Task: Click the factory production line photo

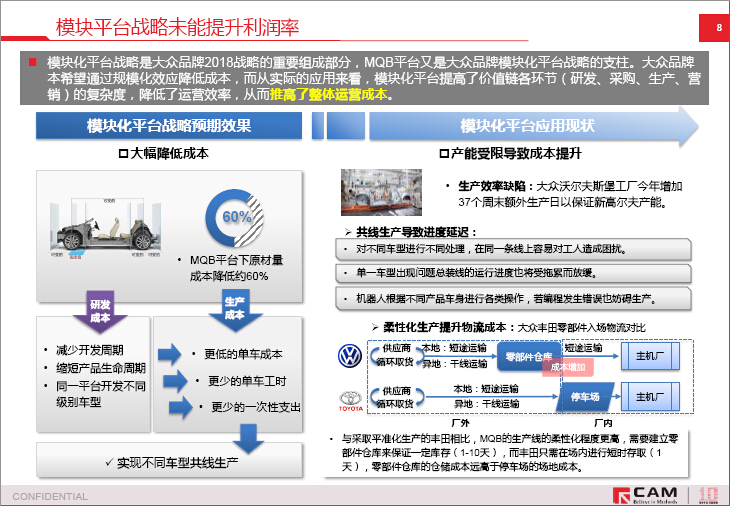Action: (x=381, y=192)
